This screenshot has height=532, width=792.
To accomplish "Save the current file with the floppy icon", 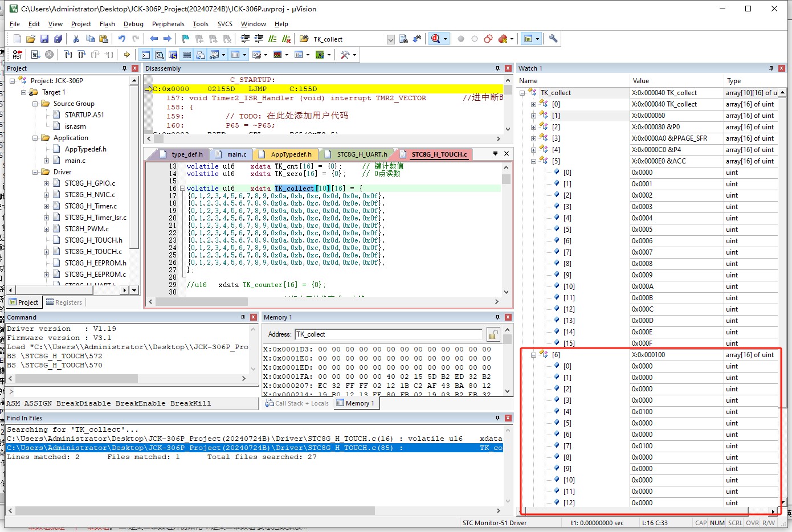I will pos(44,39).
